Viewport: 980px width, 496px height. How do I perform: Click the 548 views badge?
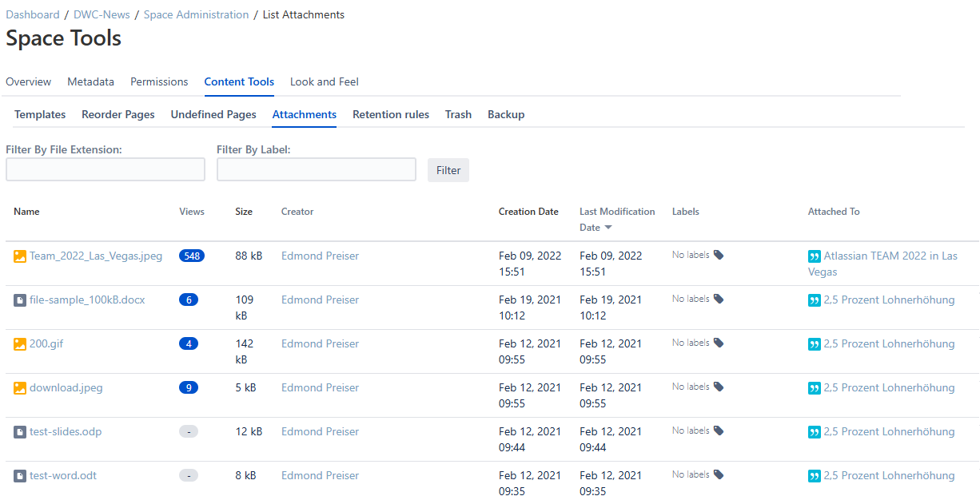click(192, 256)
